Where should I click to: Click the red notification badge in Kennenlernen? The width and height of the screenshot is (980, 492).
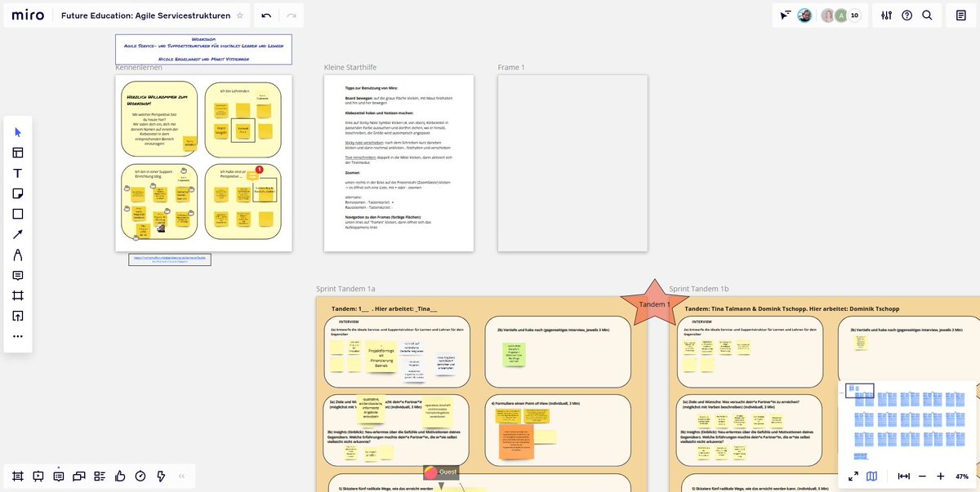[x=259, y=170]
